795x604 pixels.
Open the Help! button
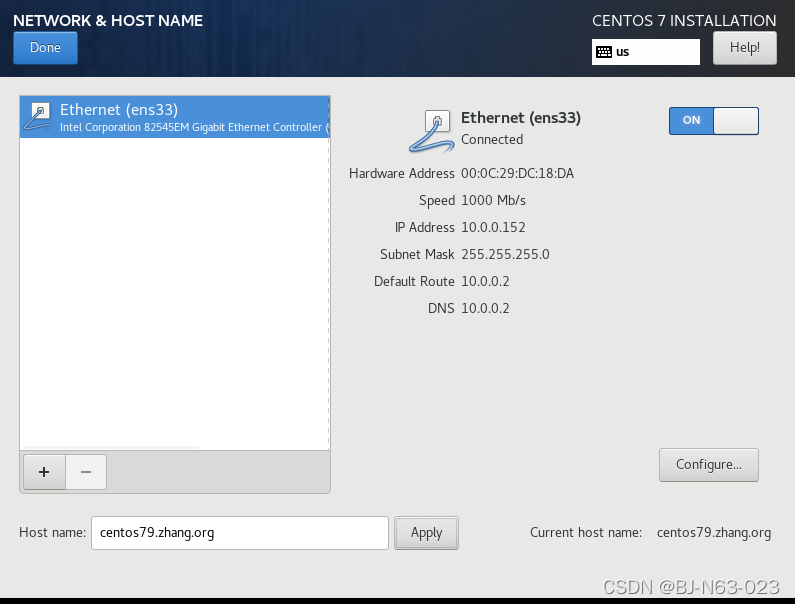pos(744,48)
